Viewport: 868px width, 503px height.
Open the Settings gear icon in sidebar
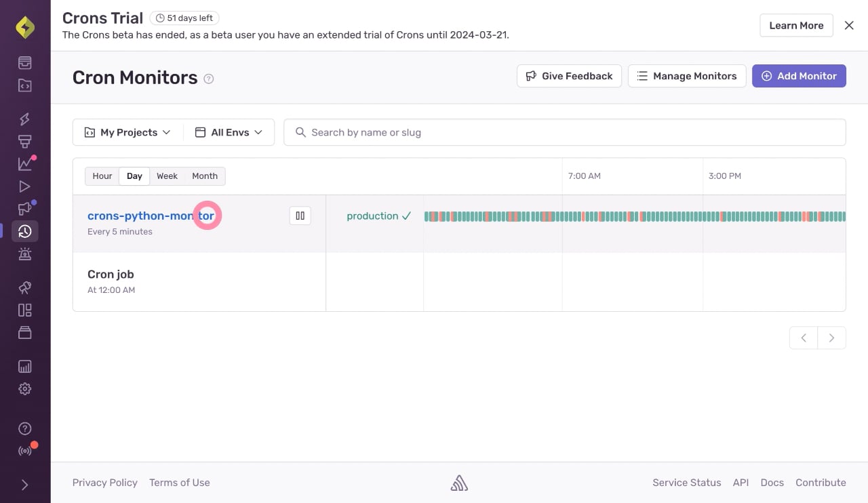[24, 389]
